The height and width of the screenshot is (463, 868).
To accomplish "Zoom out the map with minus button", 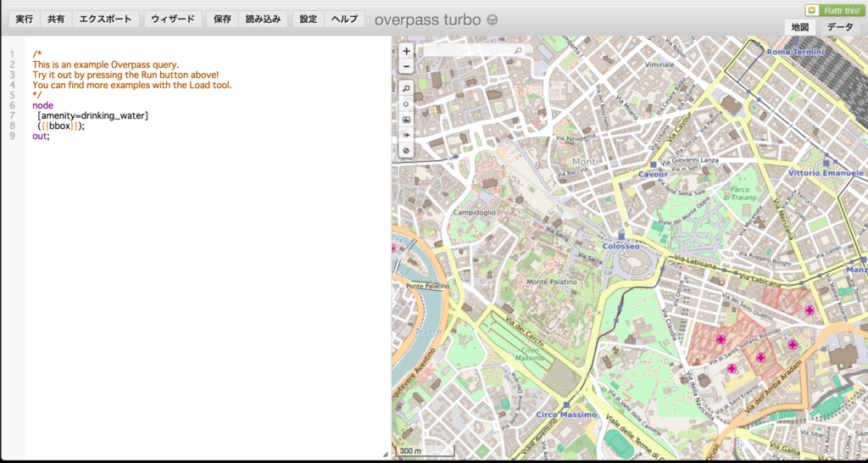I will 406,66.
